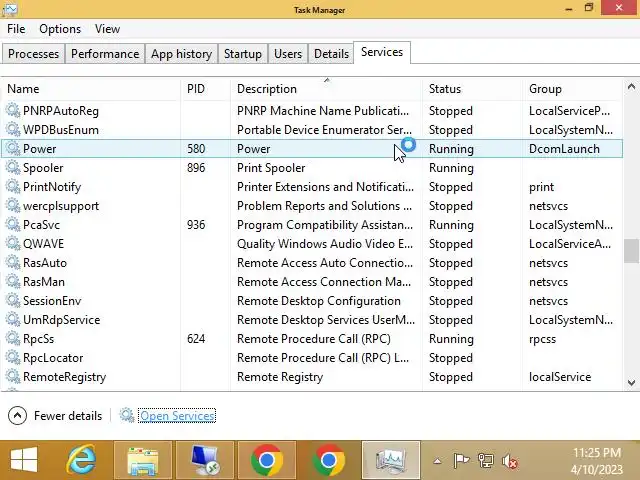Image resolution: width=640 pixels, height=480 pixels.
Task: Click the gear icon beside RasMan
Action: click(13, 282)
